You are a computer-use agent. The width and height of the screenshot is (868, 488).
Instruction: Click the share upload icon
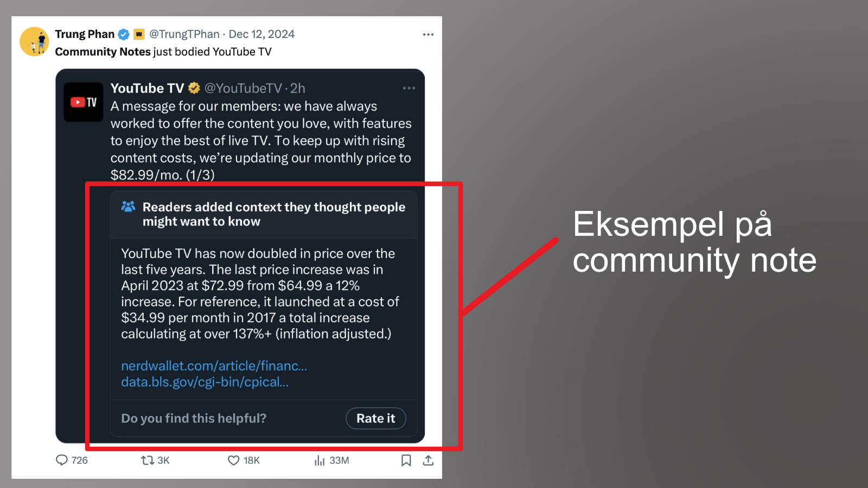[x=428, y=460]
